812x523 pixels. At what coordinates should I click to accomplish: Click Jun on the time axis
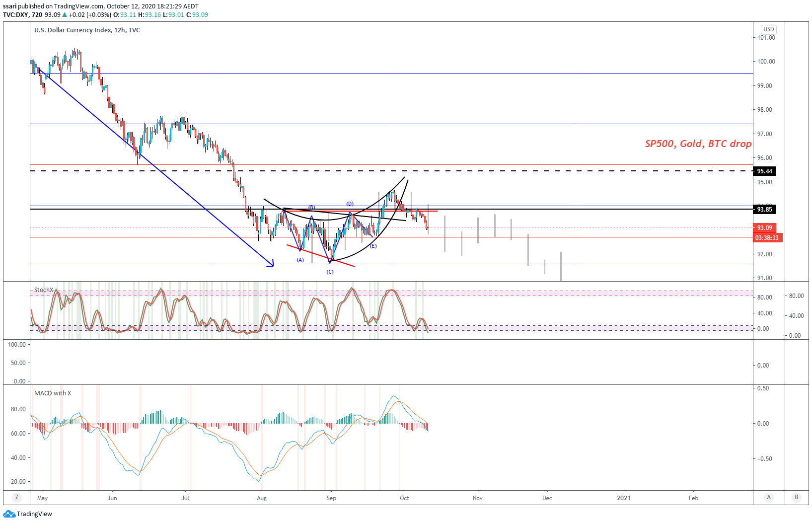tap(113, 498)
